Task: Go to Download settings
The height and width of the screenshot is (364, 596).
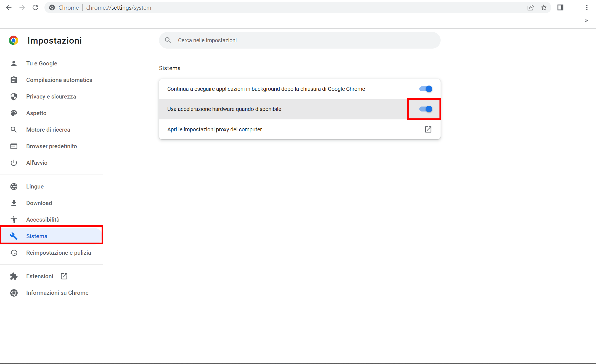Action: pyautogui.click(x=39, y=203)
